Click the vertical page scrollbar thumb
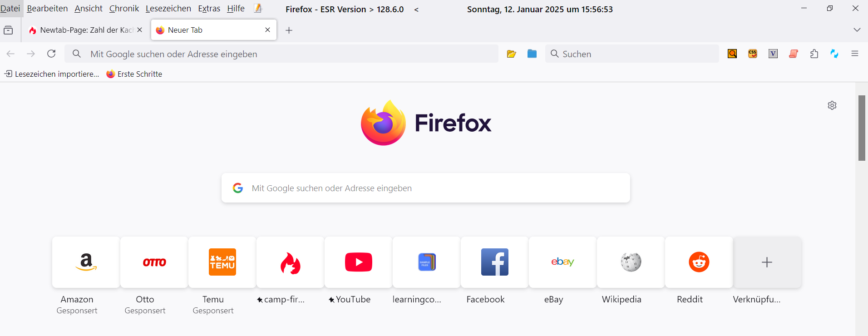Screen dimensions: 868x336 click(862, 128)
